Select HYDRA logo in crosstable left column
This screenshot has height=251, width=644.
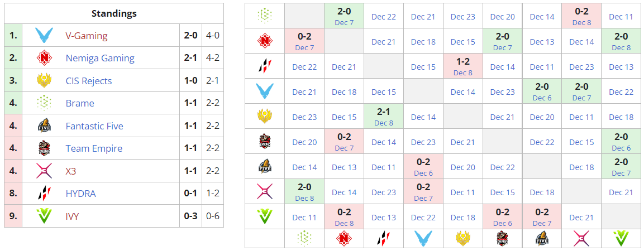264,66
